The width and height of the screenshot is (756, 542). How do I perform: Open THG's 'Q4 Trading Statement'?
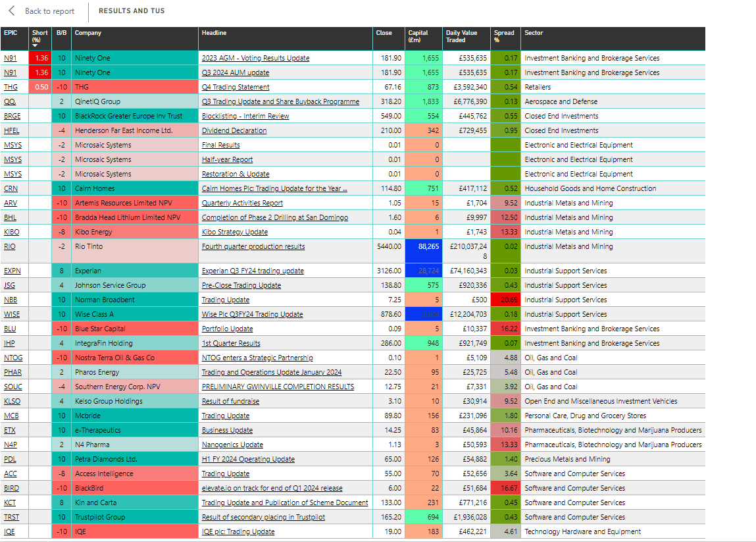236,87
